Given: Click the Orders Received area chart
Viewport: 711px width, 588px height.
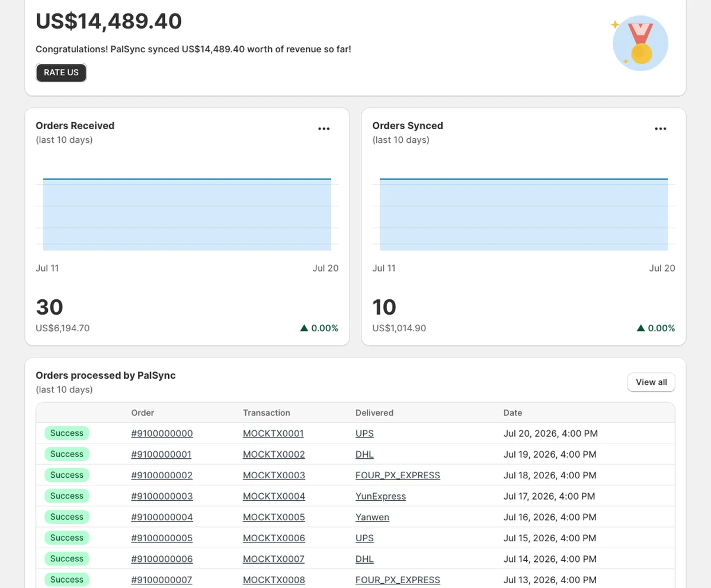Looking at the screenshot, I should 187,213.
